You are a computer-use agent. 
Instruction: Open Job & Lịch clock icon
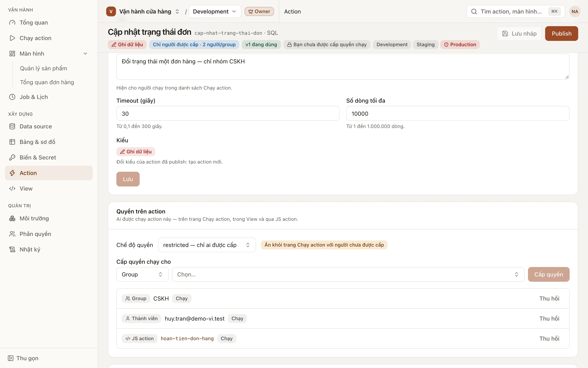[x=12, y=97]
